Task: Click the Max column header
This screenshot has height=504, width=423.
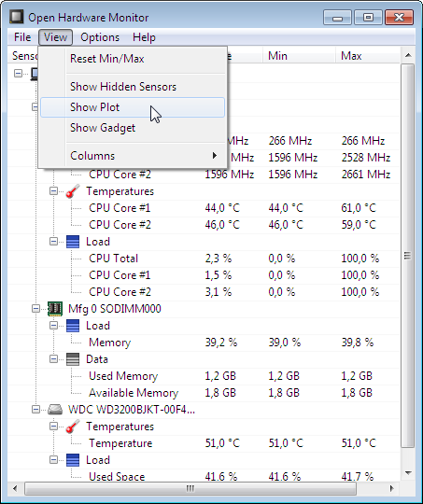Action: click(367, 56)
